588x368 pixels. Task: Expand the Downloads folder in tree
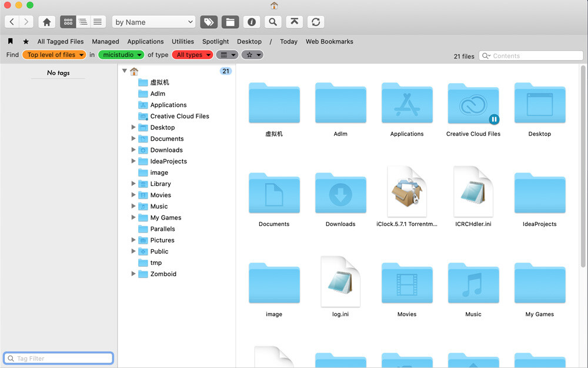(x=133, y=150)
